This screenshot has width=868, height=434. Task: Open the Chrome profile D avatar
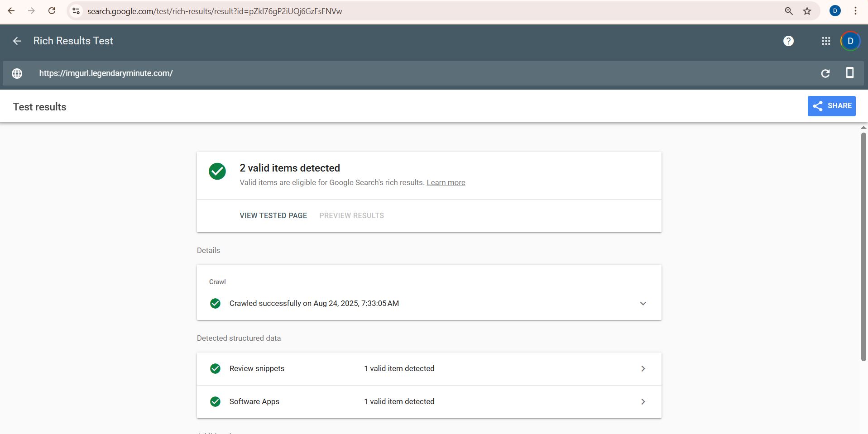835,11
